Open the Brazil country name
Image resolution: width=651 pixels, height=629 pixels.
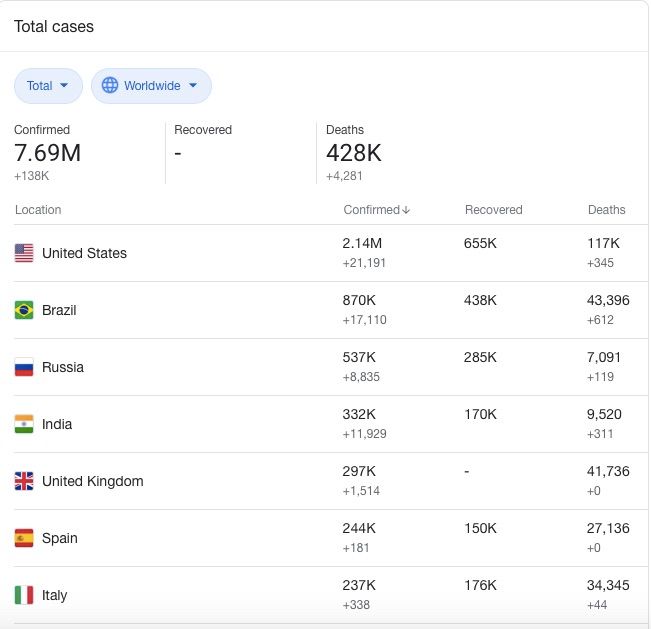pos(59,310)
